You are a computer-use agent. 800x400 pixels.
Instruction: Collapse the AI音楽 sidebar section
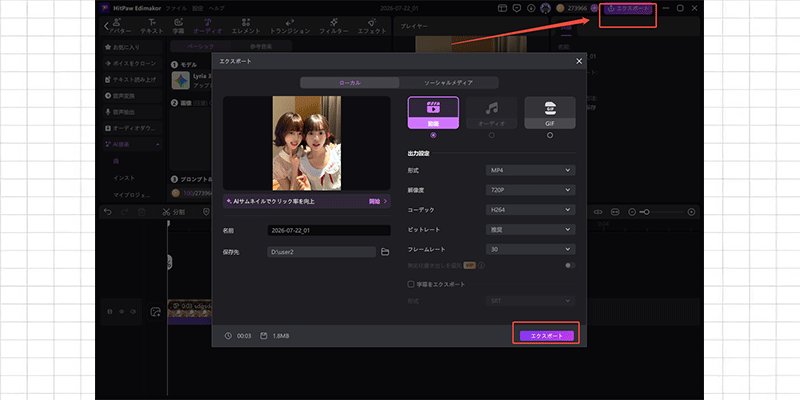[x=158, y=145]
